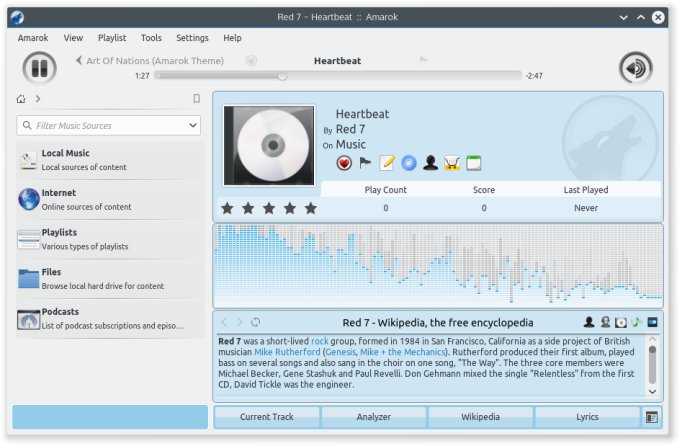Screen dimensions: 680x446
Task: Click the Wikipedia scrollbar up arrow
Action: tap(652, 339)
